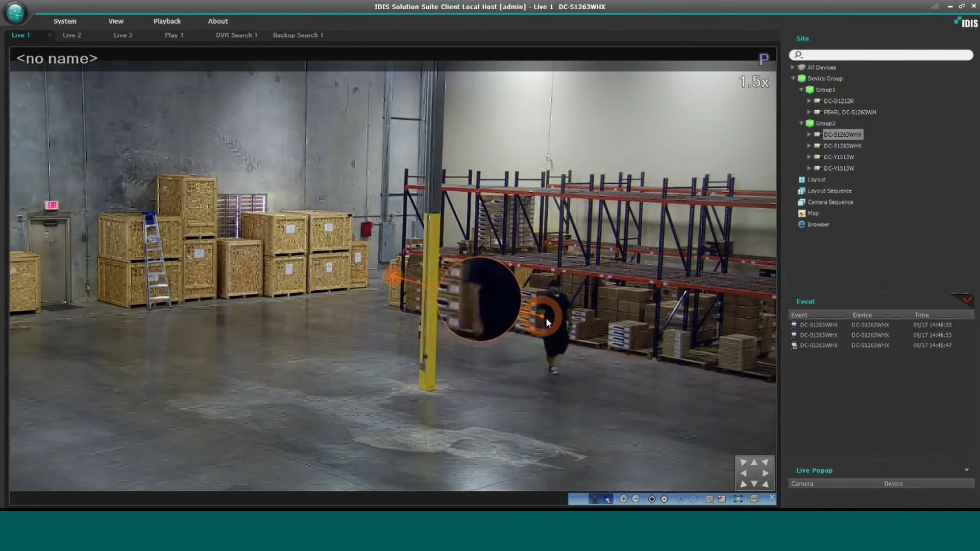The image size is (980, 551).
Task: Toggle the PTZ joystick mode button
Action: pos(594,499)
